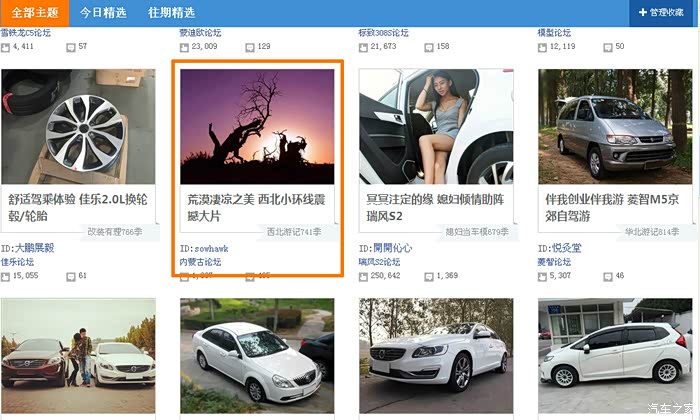Click the views icon beside 21,673
The image size is (700, 420).
(x=363, y=47)
